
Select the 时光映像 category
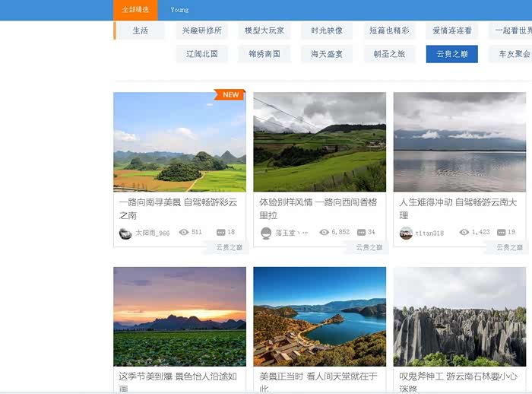click(x=327, y=30)
